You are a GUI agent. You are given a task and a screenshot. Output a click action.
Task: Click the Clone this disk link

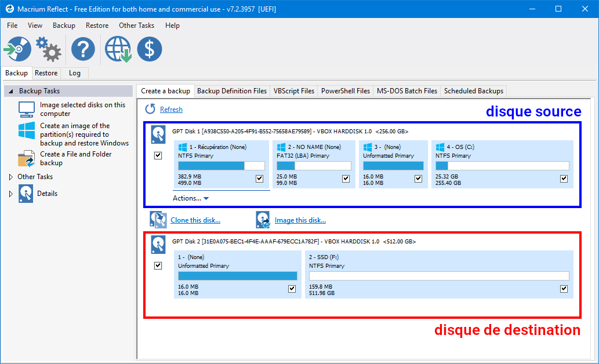click(195, 220)
